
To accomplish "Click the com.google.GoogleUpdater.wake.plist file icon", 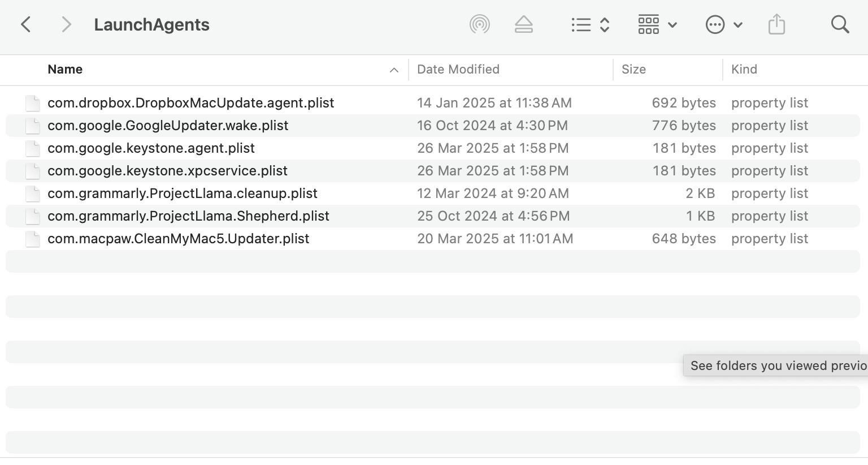I will click(x=33, y=126).
